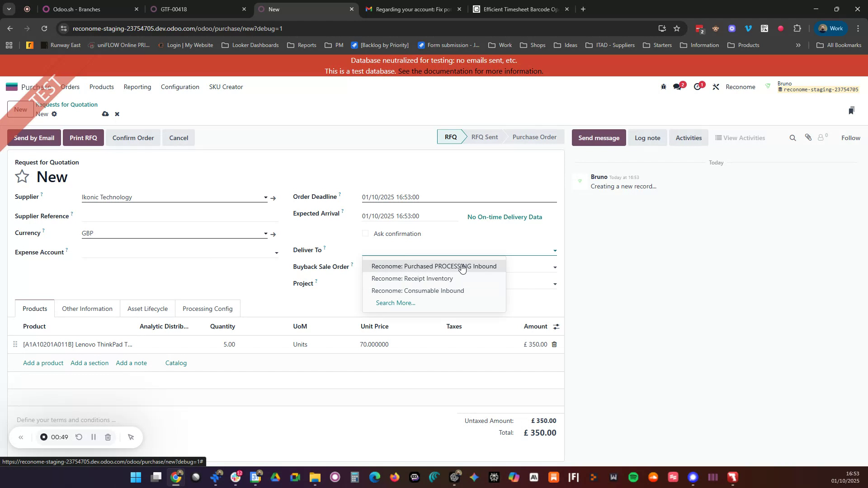Image resolution: width=868 pixels, height=488 pixels.
Task: Click the Confirm Order button
Action: coord(133,138)
